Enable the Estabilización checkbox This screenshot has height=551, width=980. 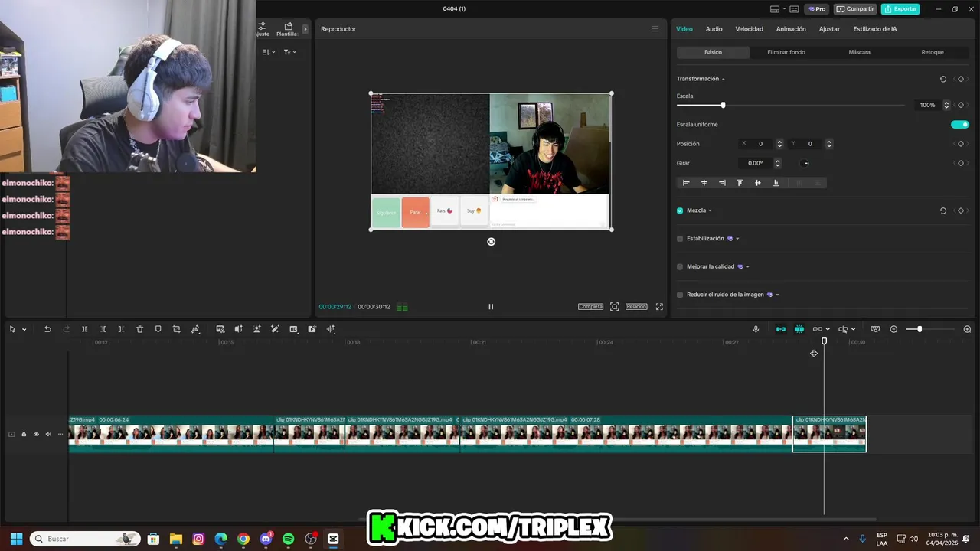680,239
